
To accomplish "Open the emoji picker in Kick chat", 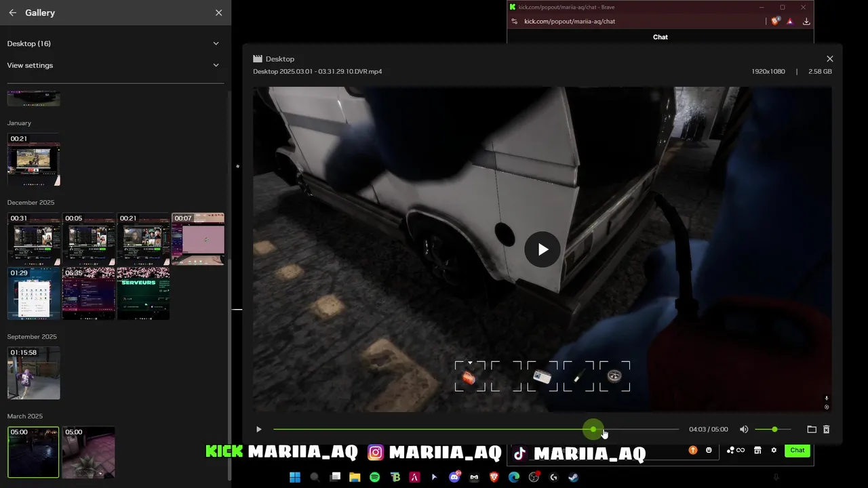I will [x=709, y=450].
